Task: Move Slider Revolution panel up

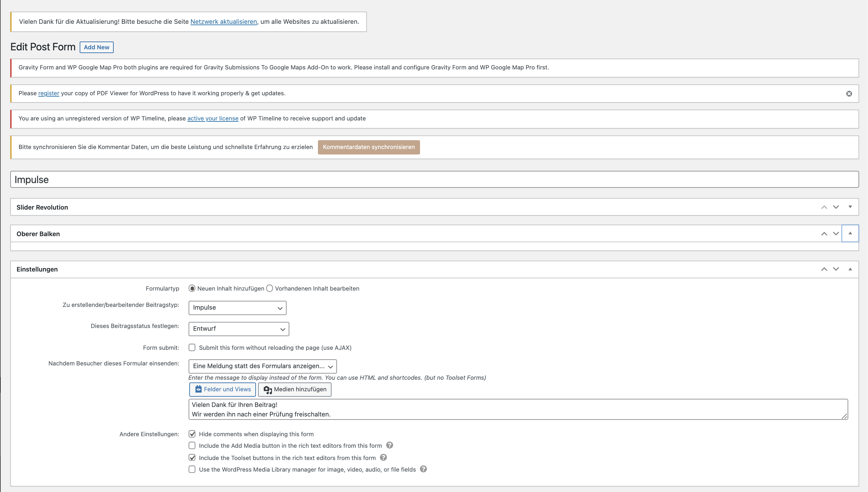Action: coord(824,207)
